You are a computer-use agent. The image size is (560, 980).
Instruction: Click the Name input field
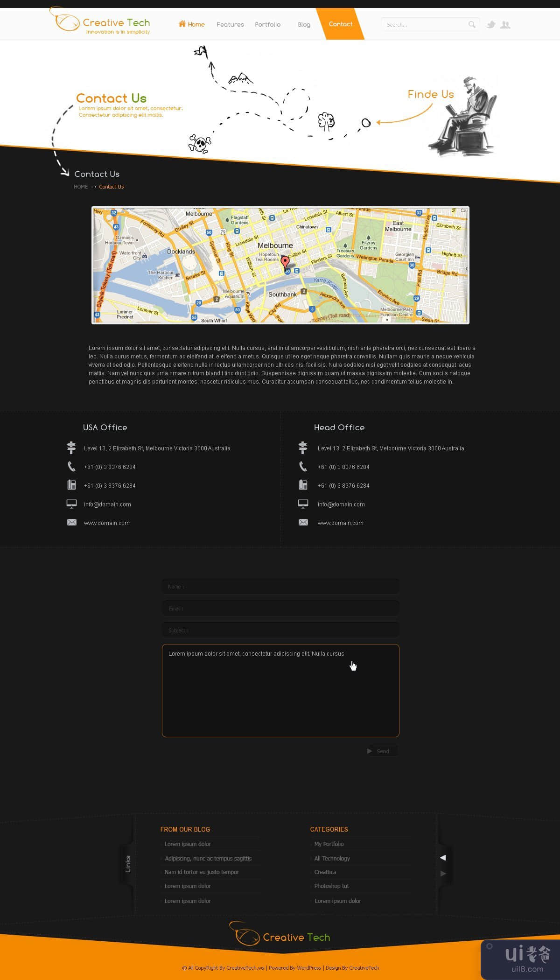(280, 587)
